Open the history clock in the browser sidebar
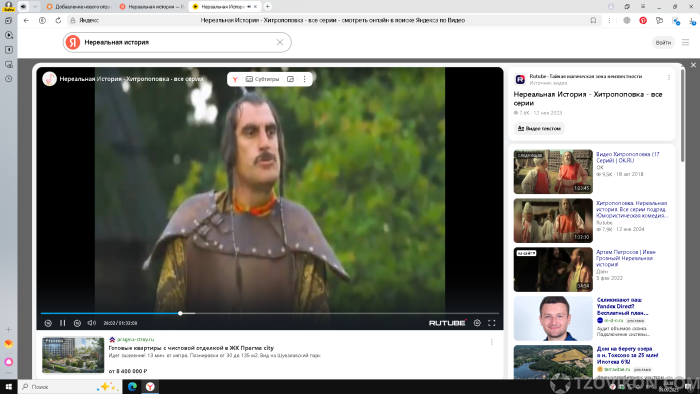This screenshot has height=394, width=700. [x=8, y=79]
